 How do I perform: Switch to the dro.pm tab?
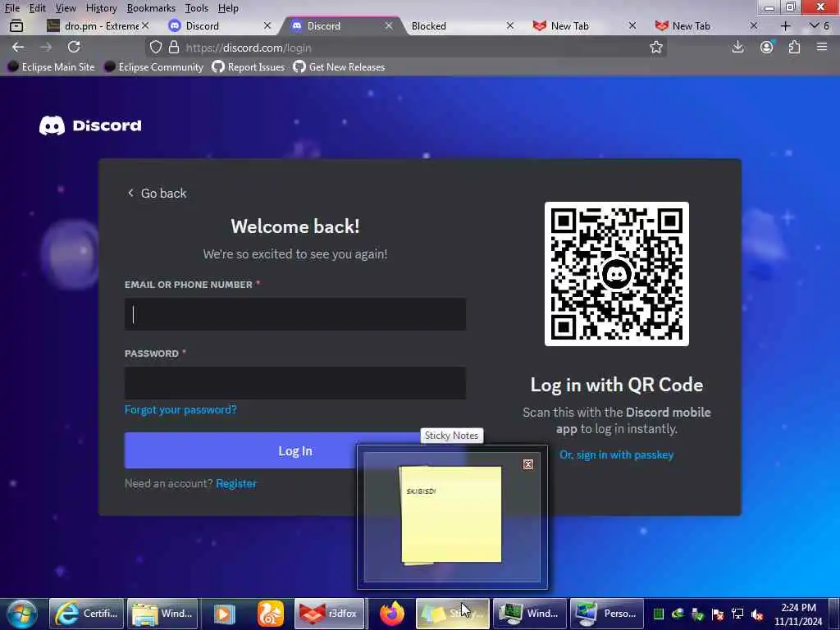pyautogui.click(x=97, y=25)
